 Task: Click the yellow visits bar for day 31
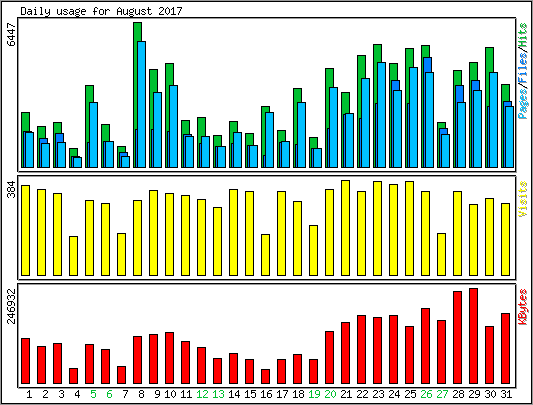coord(505,239)
